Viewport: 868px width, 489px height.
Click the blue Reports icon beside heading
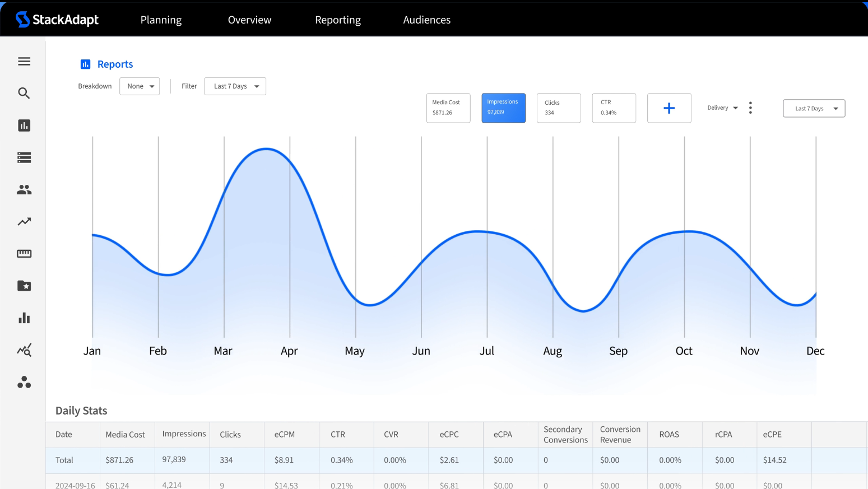pos(85,64)
